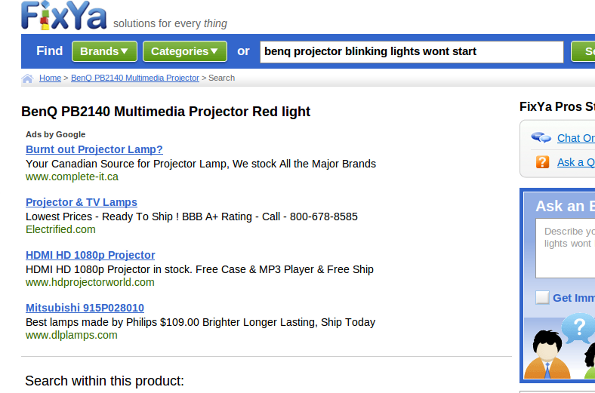Open the Home breadcrumb link
Image resolution: width=595 pixels, height=393 pixels.
(50, 78)
